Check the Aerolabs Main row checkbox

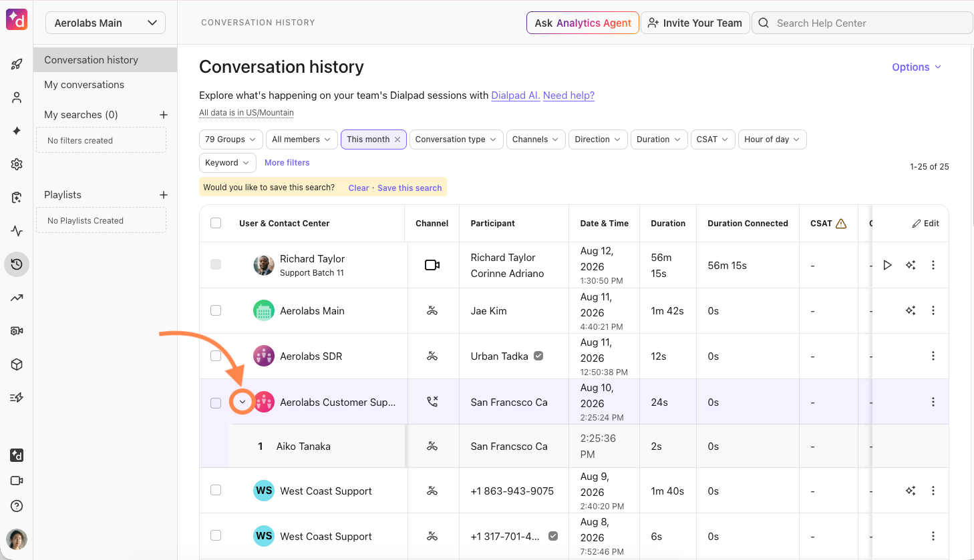tap(216, 310)
